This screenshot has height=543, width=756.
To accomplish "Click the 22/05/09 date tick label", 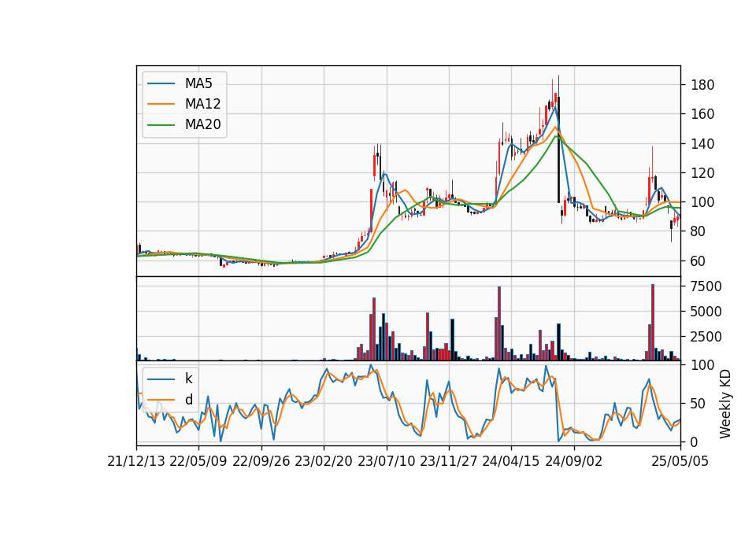I will pyautogui.click(x=198, y=461).
